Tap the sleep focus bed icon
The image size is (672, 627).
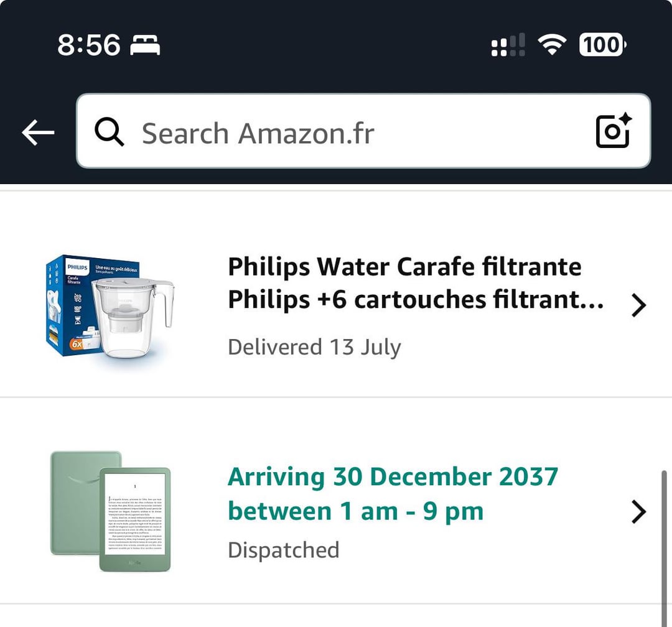145,45
